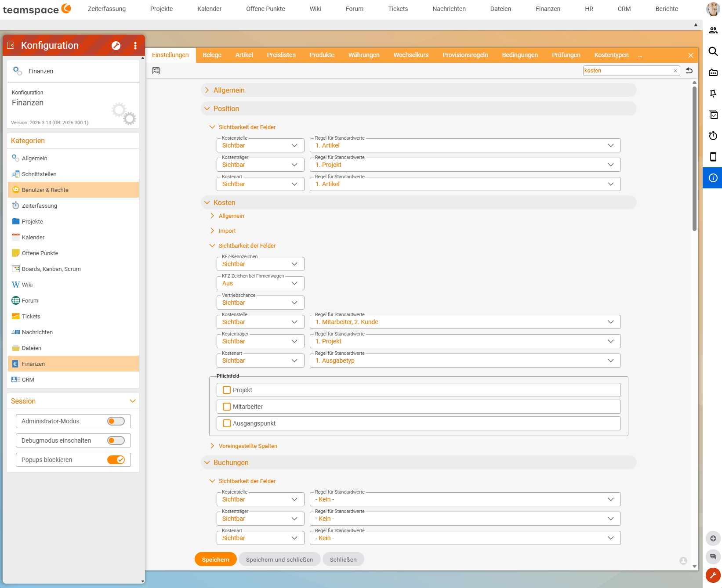Toggle Administrator-Modus switch
722x588 pixels.
pos(116,421)
